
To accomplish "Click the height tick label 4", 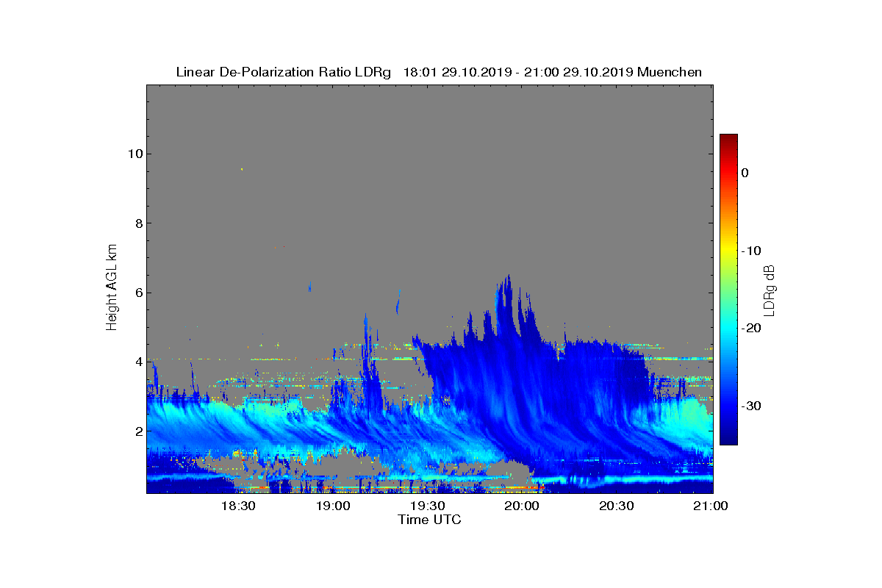I will 137,362.
